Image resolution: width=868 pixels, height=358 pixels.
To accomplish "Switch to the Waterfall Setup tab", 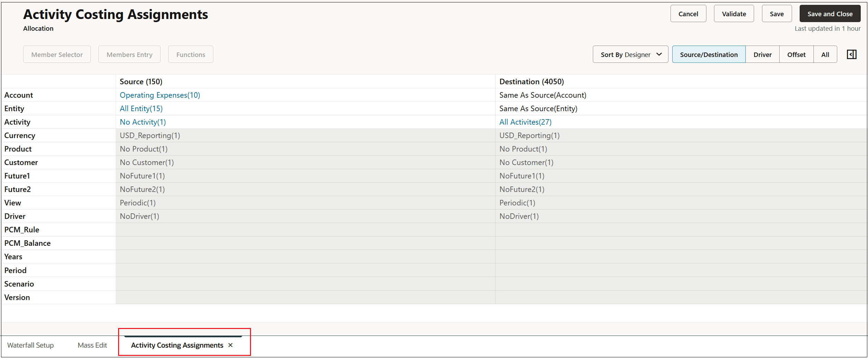I will pyautogui.click(x=30, y=345).
